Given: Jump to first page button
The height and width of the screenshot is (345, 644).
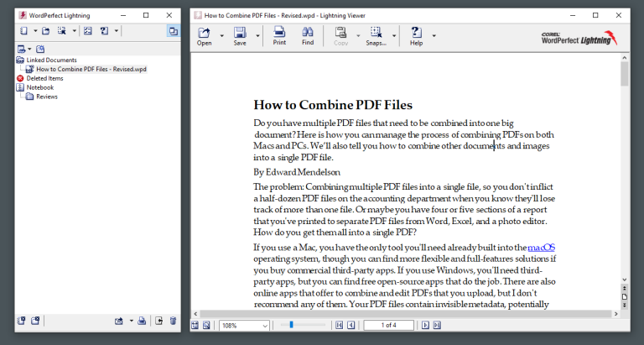Looking at the screenshot, I should (339, 325).
